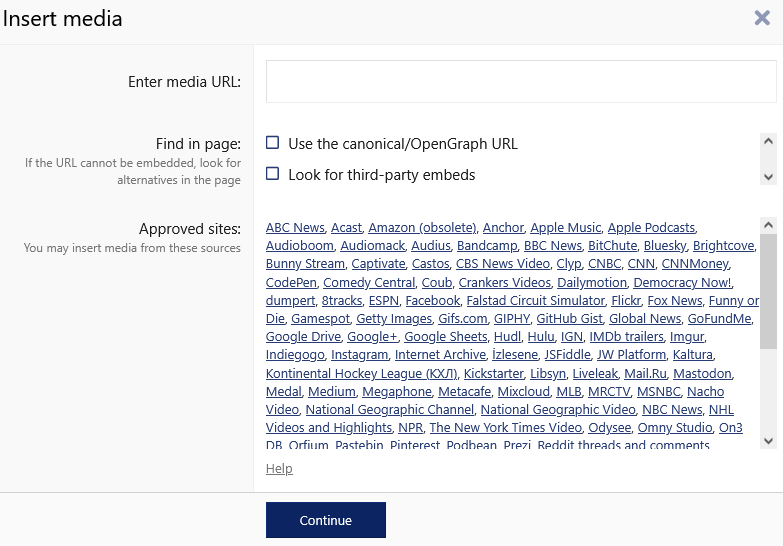The width and height of the screenshot is (783, 546).
Task: Click the approved sites scrollbar thumb
Action: [x=768, y=292]
